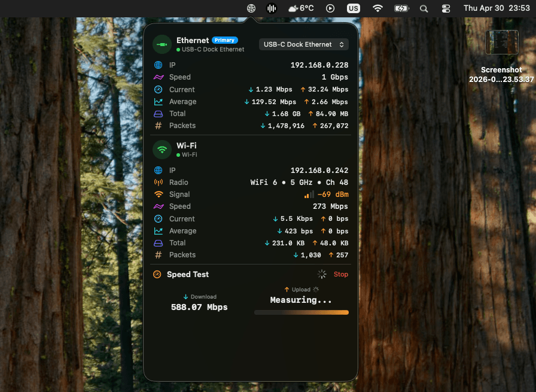Click the Wi-Fi Current gauge icon

coord(159,218)
